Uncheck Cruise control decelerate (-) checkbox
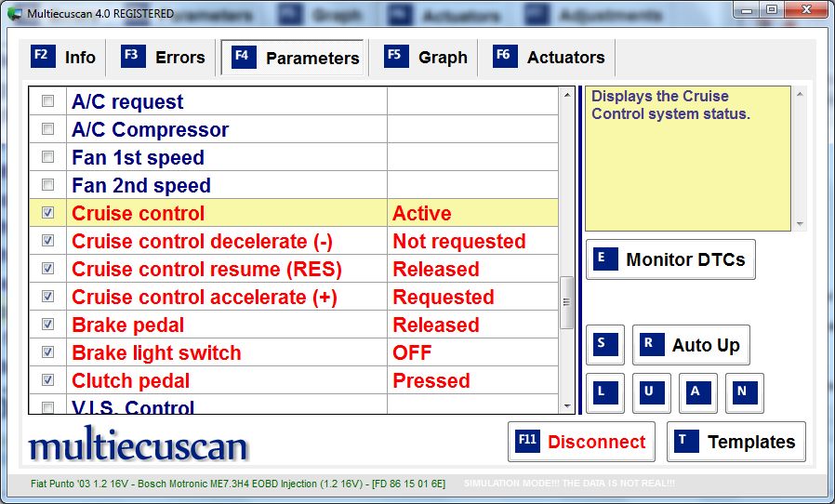Screen dimensions: 835x504 click(48, 240)
